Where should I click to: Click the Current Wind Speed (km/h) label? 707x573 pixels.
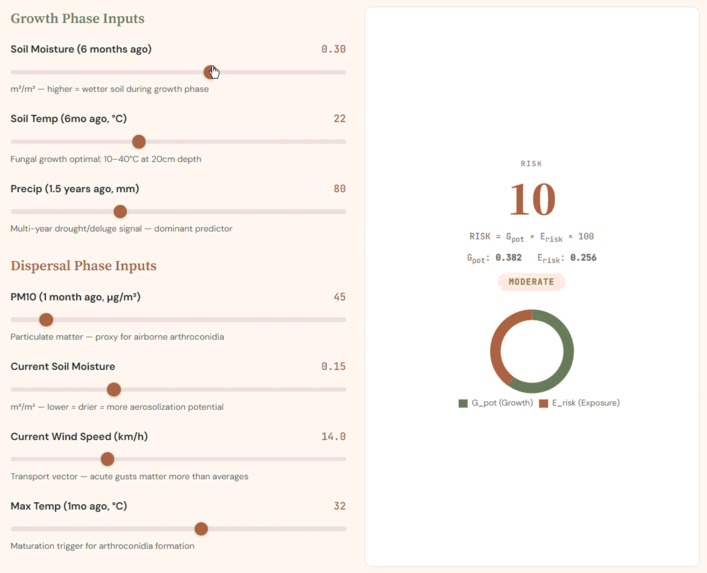pyautogui.click(x=79, y=436)
